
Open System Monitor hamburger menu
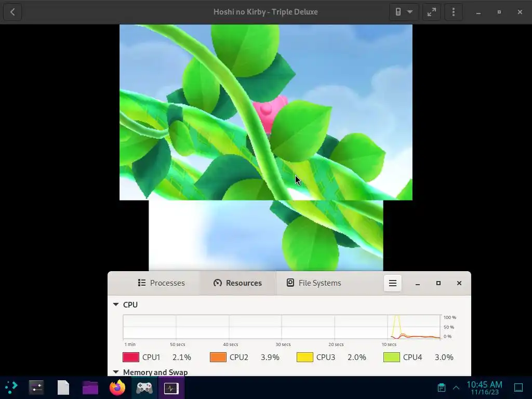click(393, 283)
